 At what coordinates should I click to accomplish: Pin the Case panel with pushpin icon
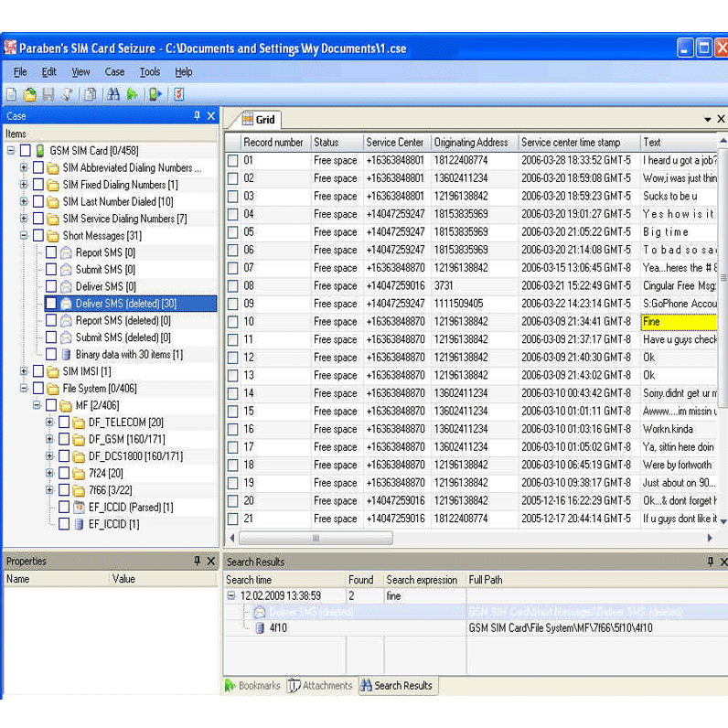tap(197, 116)
